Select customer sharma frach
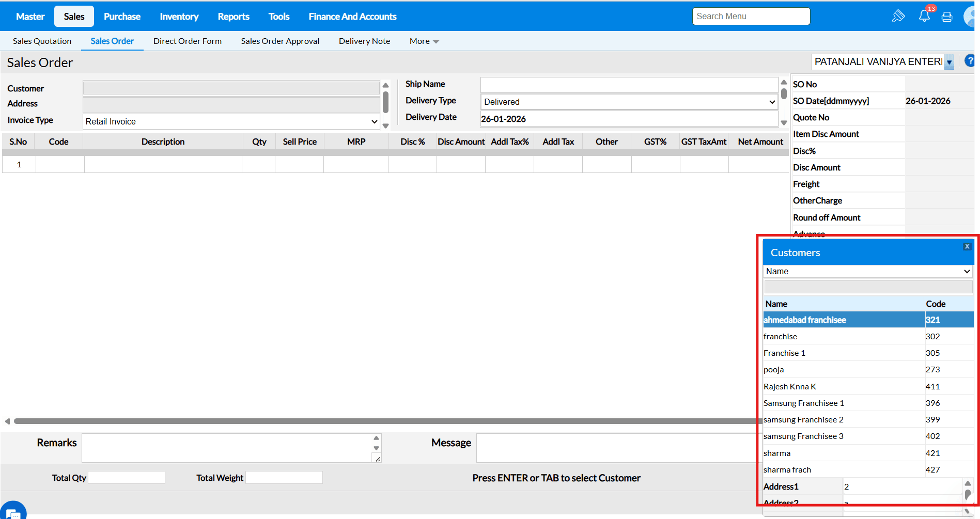Viewport: 980px width, 519px height. coord(868,470)
